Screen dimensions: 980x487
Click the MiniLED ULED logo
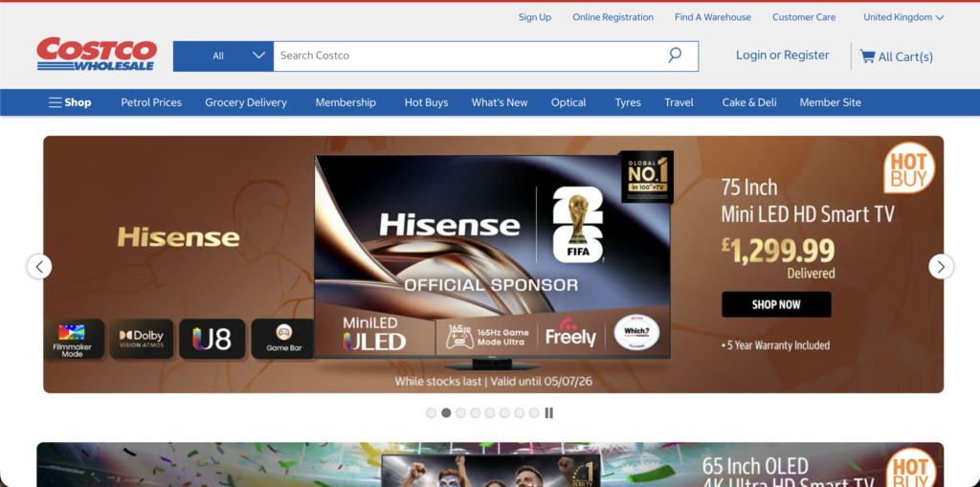click(x=374, y=333)
